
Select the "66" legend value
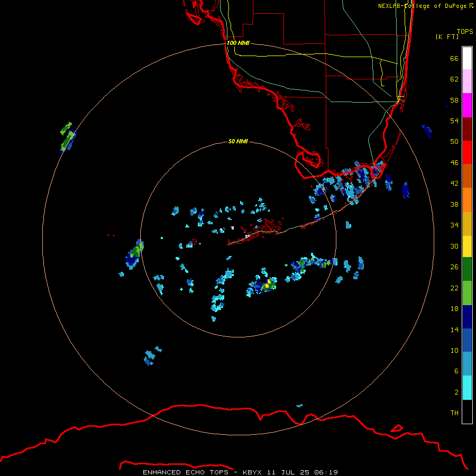coord(454,58)
